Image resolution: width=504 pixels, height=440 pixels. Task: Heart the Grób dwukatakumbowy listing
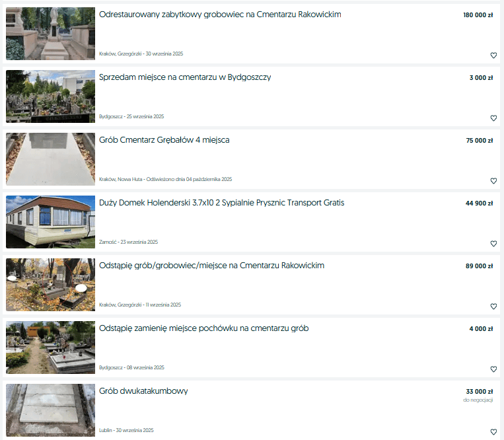coord(493,431)
